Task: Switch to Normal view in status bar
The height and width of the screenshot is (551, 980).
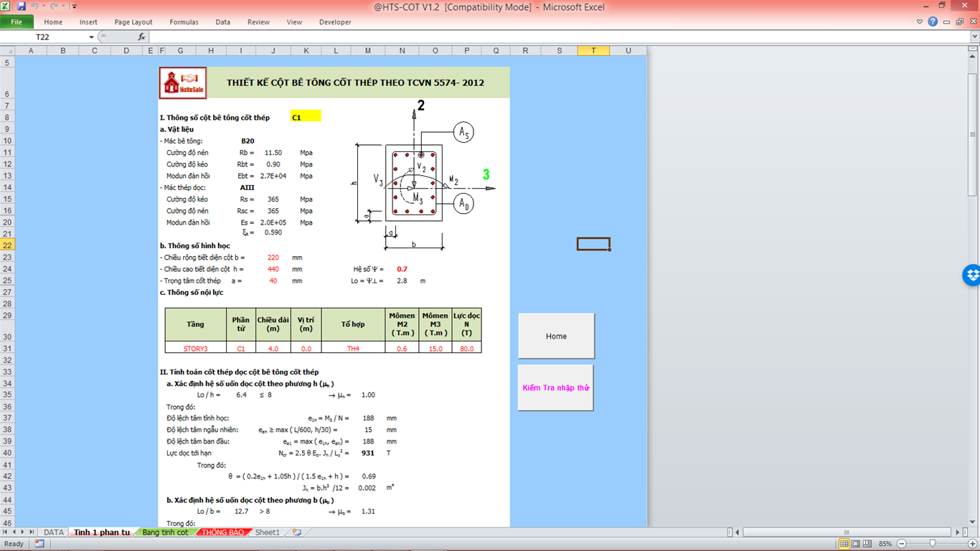Action: tap(844, 544)
